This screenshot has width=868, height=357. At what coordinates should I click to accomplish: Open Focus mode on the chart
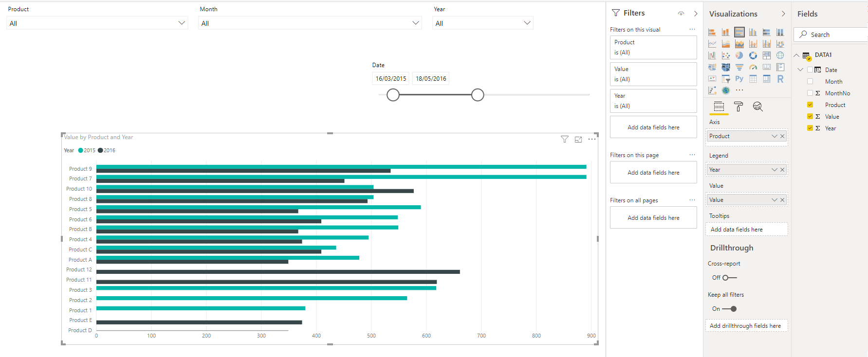(x=578, y=140)
